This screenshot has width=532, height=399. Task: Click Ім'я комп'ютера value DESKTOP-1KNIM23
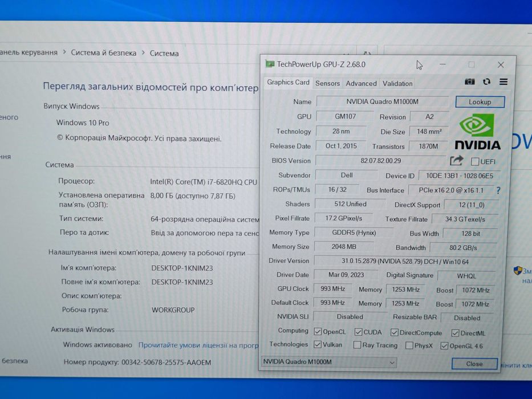[x=182, y=268]
